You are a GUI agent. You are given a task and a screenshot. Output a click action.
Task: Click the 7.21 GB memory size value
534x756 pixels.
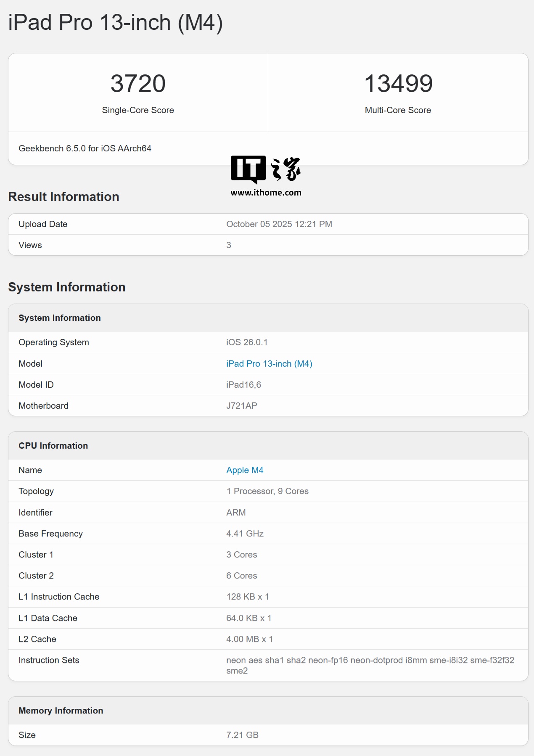pos(242,735)
